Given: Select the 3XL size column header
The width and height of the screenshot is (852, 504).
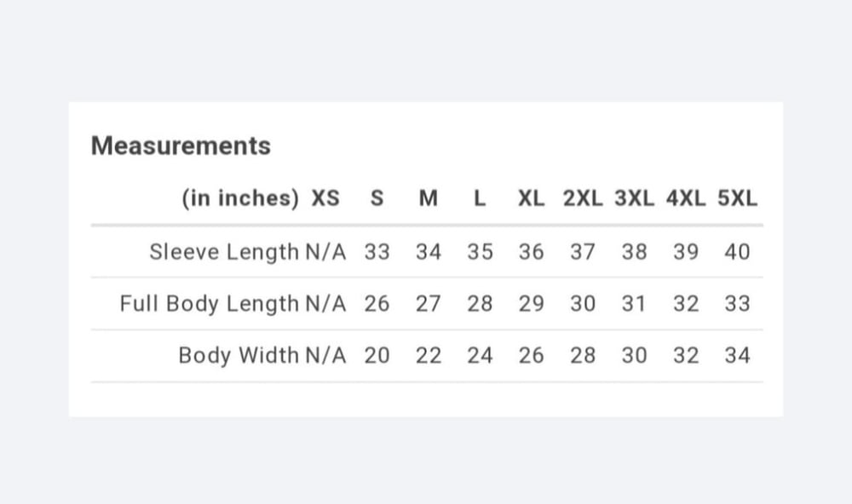Looking at the screenshot, I should (x=634, y=198).
